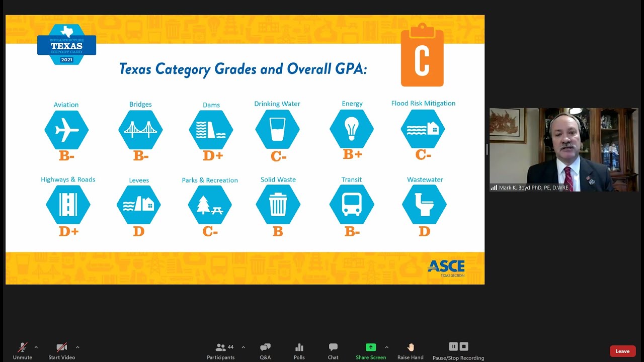Click the orange clipboard C grade icon
644x362 pixels.
(x=422, y=55)
